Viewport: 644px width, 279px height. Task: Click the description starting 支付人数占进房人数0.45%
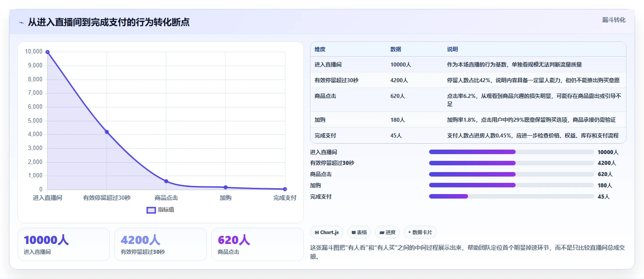click(x=533, y=136)
